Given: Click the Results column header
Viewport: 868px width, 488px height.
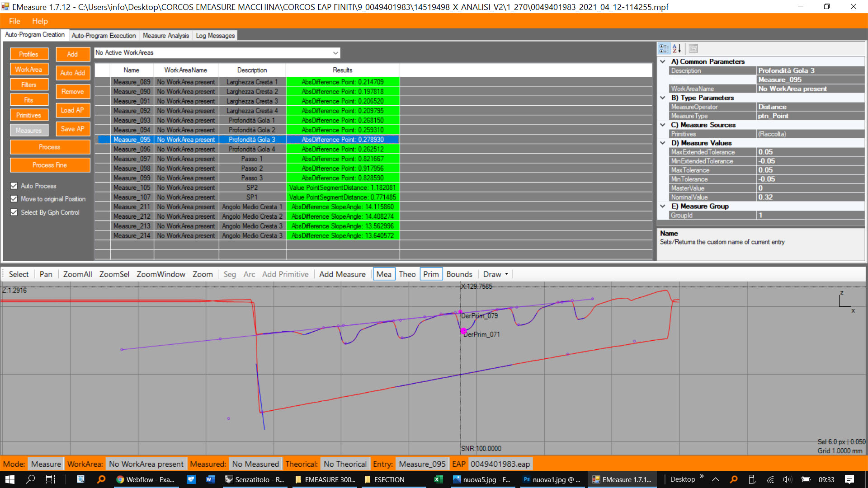Looking at the screenshot, I should point(342,70).
